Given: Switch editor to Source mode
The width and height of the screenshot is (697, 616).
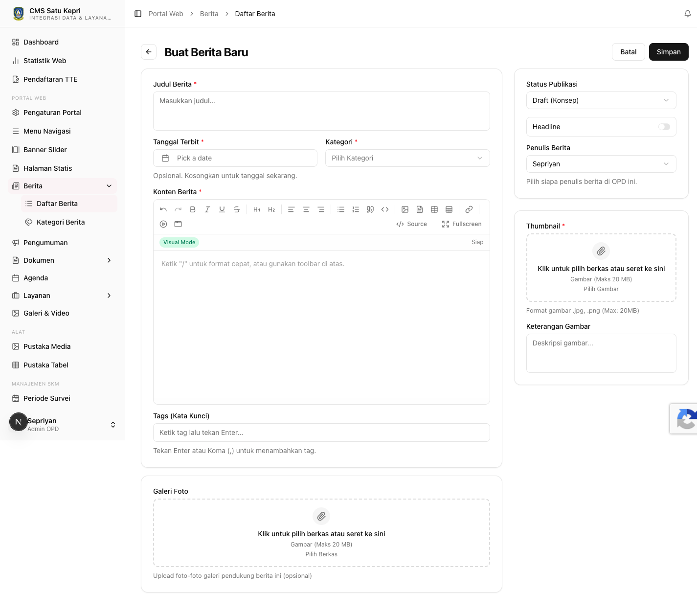Looking at the screenshot, I should click(x=411, y=224).
